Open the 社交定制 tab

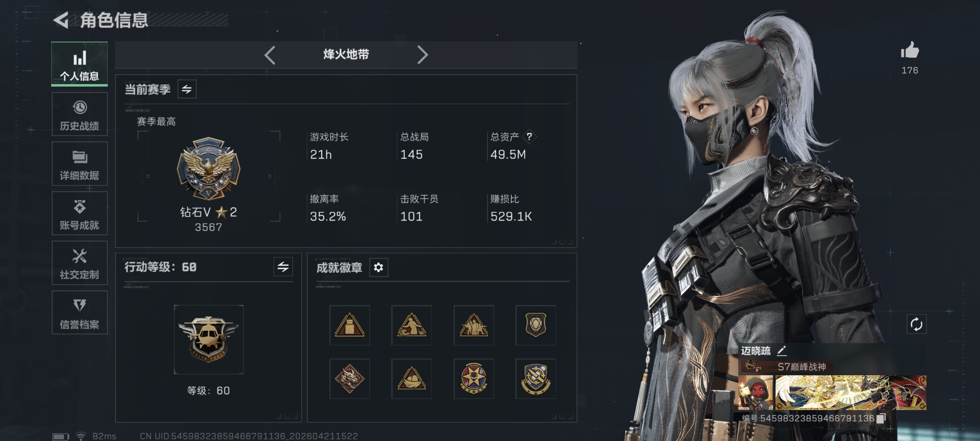[x=80, y=263]
